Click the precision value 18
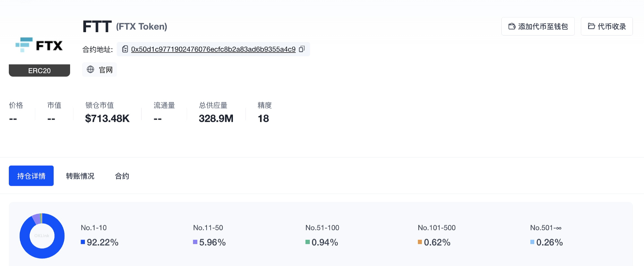The height and width of the screenshot is (266, 644). [263, 118]
